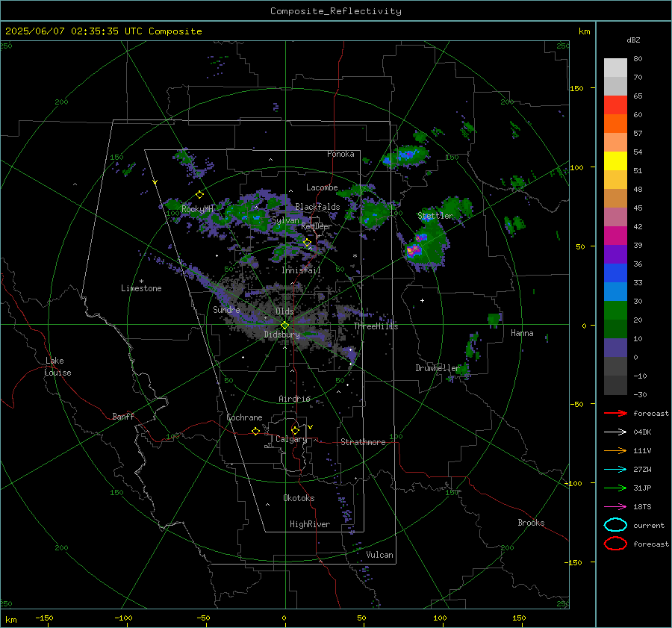Image resolution: width=672 pixels, height=628 pixels.
Task: Click the Banff city label
Action: pos(123,416)
